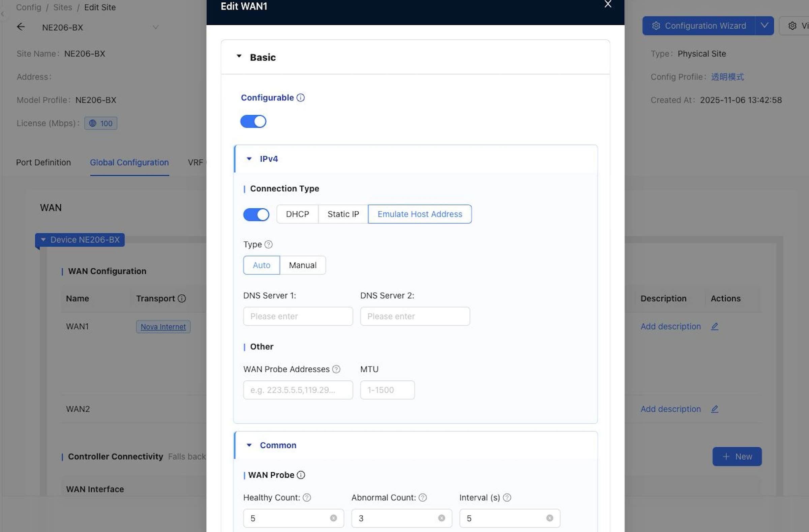Click Add description for WAN1
The width and height of the screenshot is (809, 532).
click(x=671, y=326)
